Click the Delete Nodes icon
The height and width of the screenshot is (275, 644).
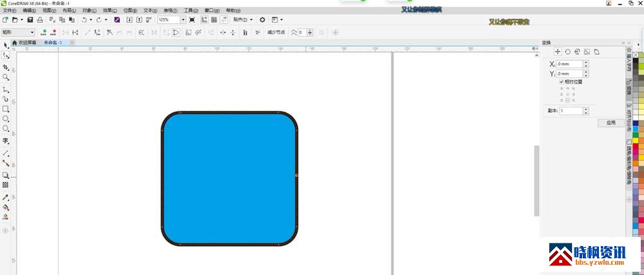pyautogui.click(x=53, y=32)
